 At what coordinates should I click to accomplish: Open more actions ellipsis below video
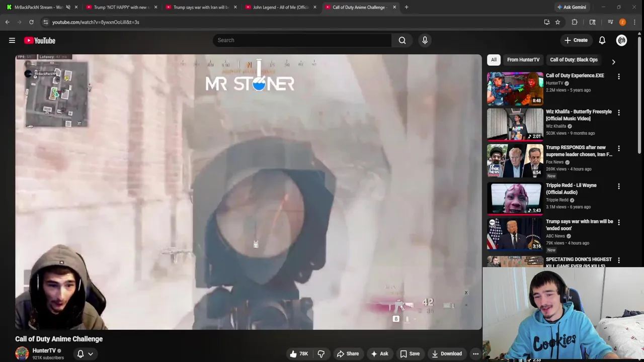[x=475, y=353]
